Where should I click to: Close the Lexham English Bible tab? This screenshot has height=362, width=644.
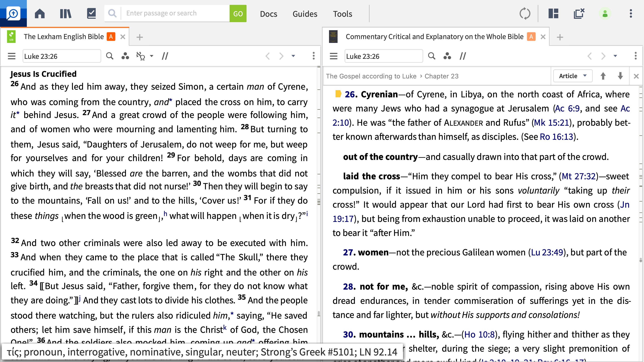(123, 37)
